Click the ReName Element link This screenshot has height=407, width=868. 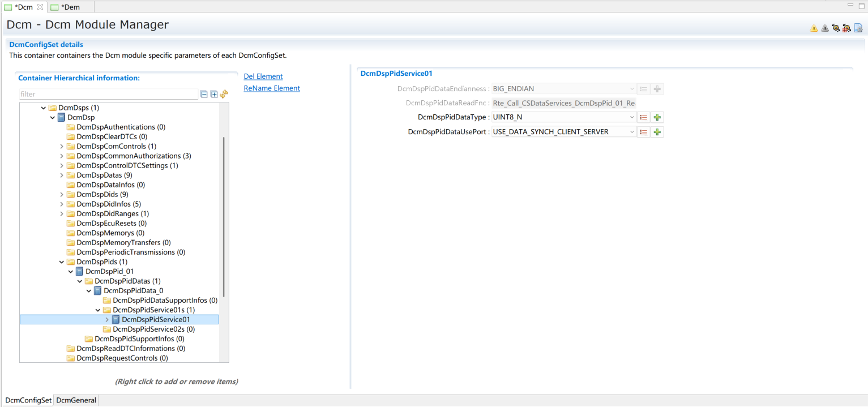point(272,88)
